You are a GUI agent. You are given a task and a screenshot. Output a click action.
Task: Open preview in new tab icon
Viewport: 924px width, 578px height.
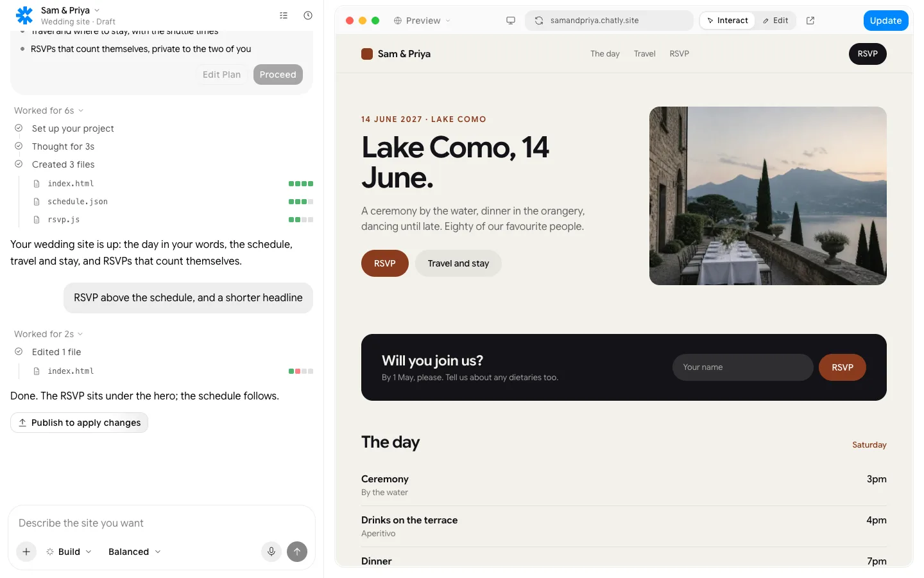(x=810, y=21)
